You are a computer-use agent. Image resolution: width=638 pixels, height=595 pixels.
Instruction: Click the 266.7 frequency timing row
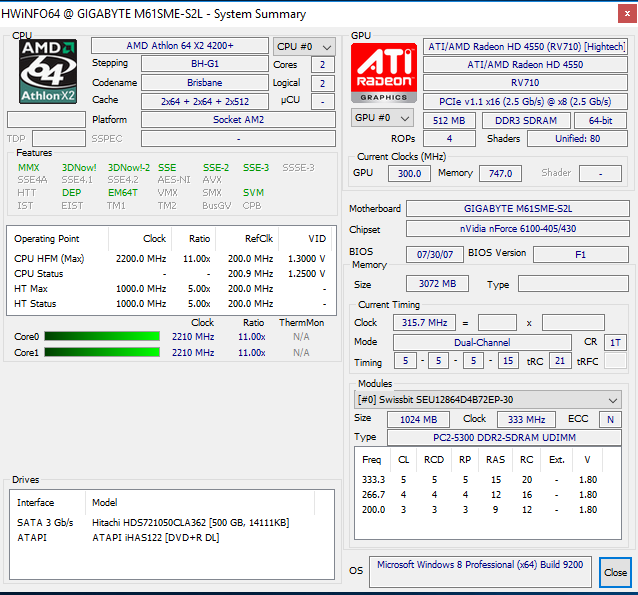(x=487, y=494)
